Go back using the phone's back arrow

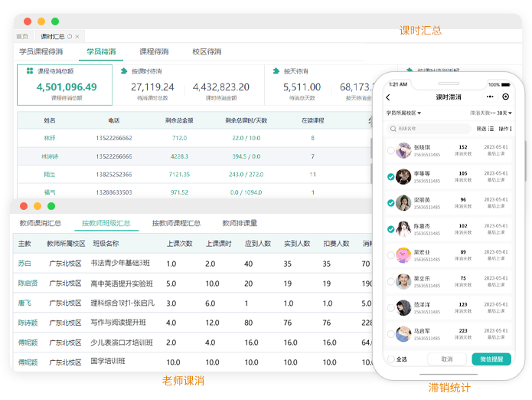click(388, 97)
